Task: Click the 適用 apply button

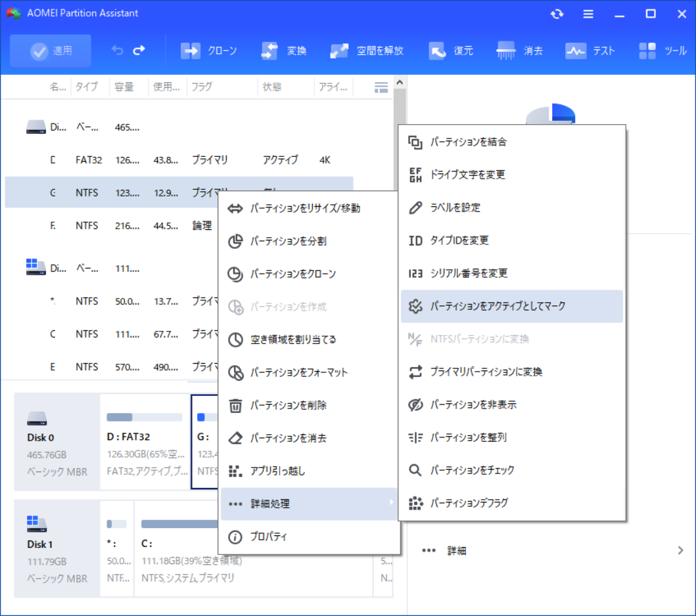Action: pyautogui.click(x=51, y=51)
